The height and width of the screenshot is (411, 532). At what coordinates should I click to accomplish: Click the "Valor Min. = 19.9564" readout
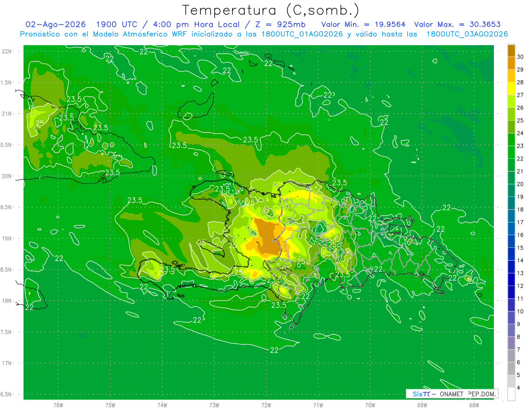point(363,24)
